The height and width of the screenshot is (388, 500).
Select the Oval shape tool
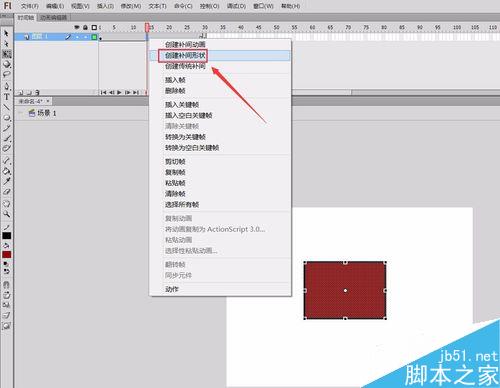point(6,118)
